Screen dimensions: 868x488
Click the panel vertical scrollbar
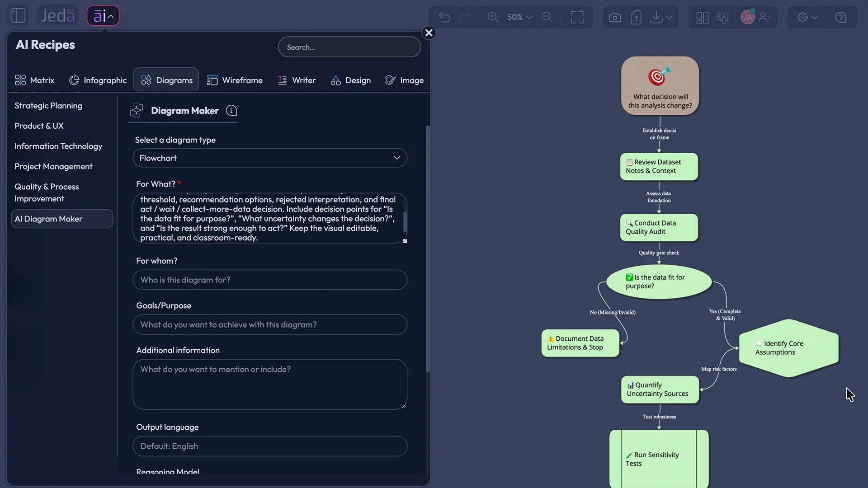pos(428,249)
